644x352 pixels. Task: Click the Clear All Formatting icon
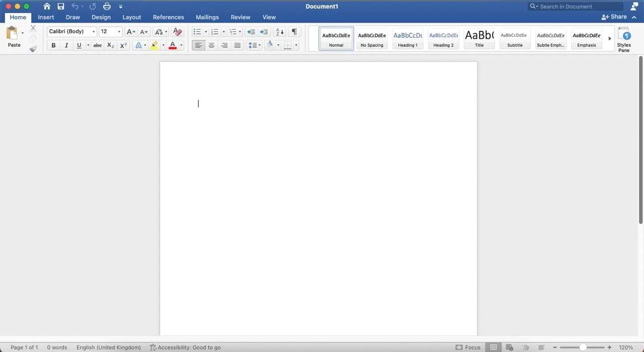pos(177,32)
